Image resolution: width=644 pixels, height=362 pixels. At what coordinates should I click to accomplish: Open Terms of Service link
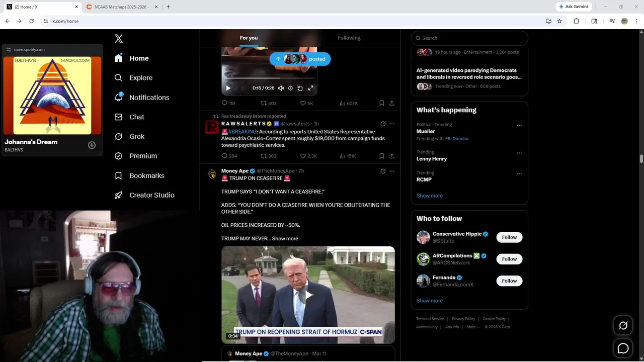coord(430,319)
